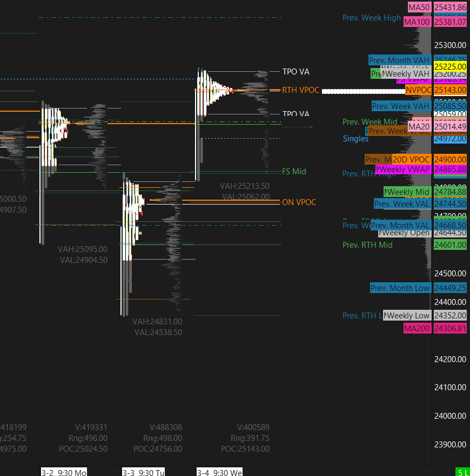Select the Weekly Low label

(x=407, y=316)
